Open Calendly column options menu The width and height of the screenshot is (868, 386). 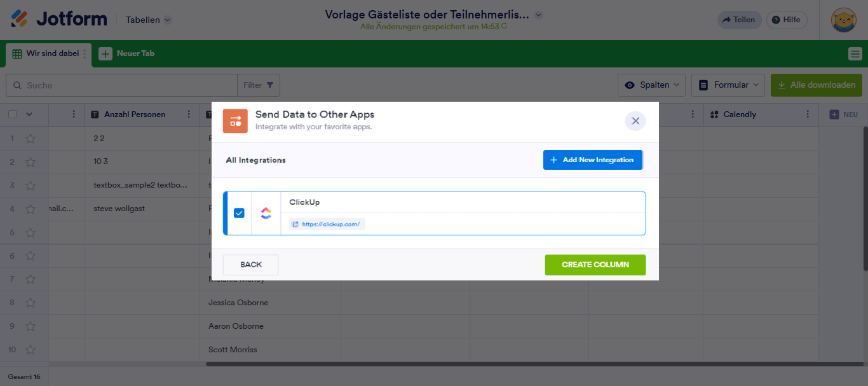pos(808,114)
